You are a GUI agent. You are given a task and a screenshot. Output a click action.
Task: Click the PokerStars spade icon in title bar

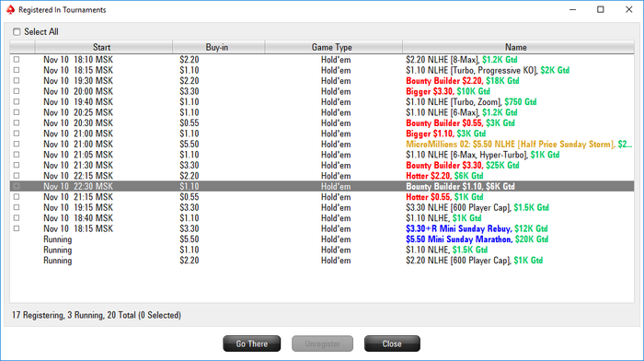[10, 9]
